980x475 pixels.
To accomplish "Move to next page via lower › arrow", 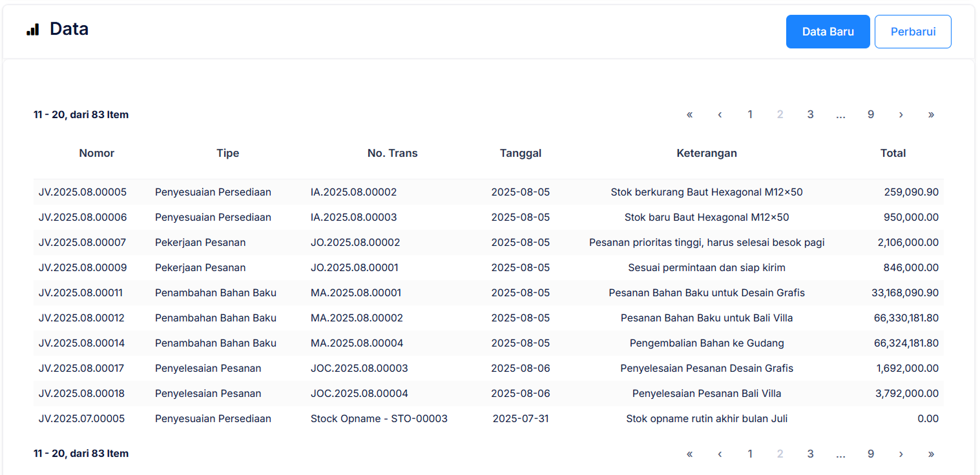I will tap(901, 454).
